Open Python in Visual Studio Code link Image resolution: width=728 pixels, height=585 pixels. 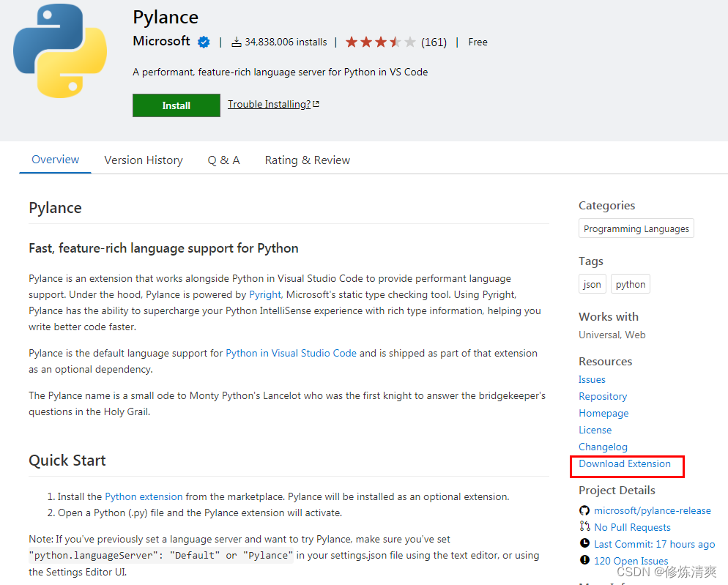(291, 354)
